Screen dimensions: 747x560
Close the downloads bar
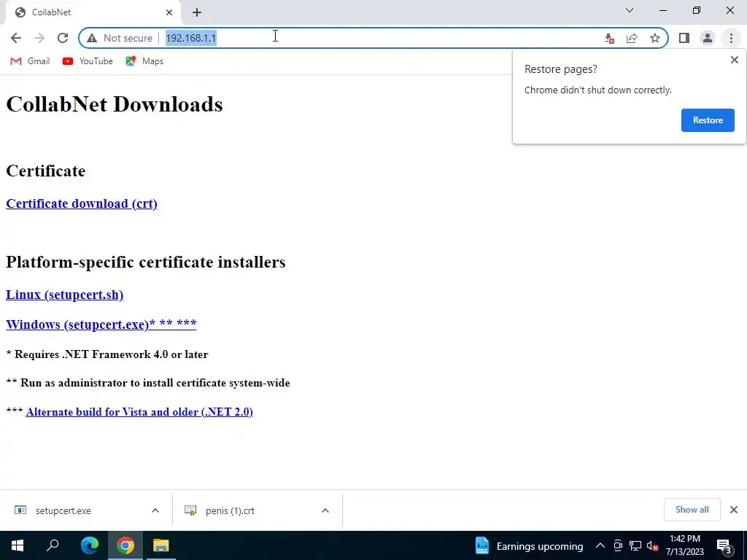click(734, 510)
